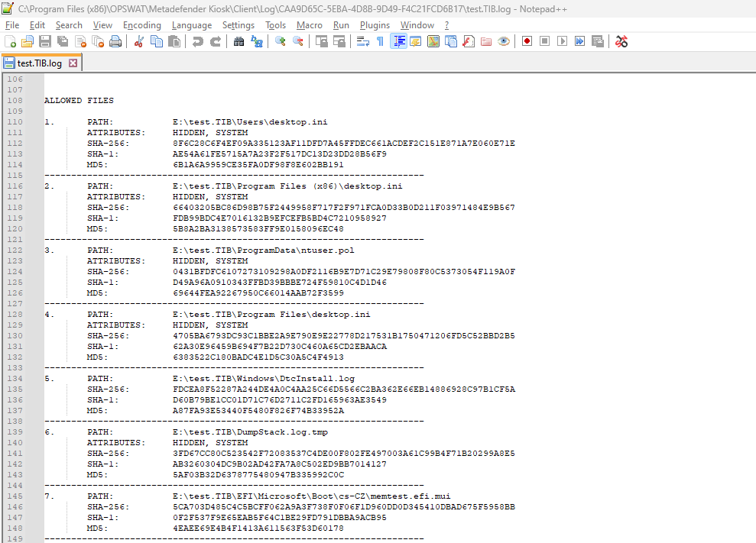Screen dimensions: 756x543
Task: Toggle Show All Characters pilcrow icon
Action: (x=381, y=41)
